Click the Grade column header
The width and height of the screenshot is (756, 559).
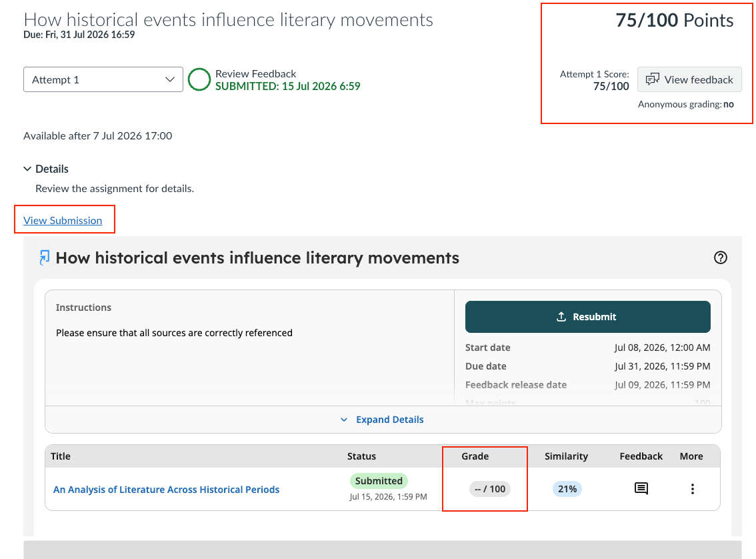475,456
